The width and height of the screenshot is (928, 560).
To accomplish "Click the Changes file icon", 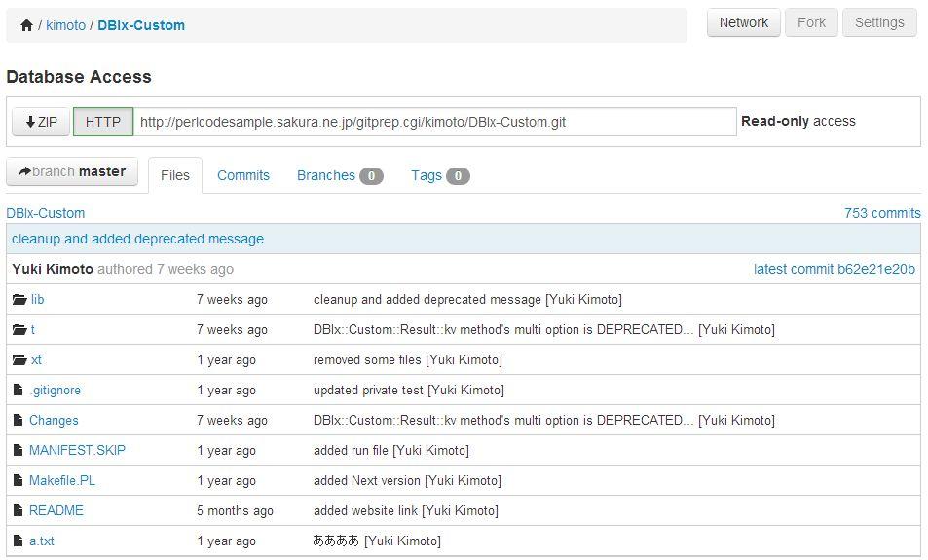I will pyautogui.click(x=18, y=420).
